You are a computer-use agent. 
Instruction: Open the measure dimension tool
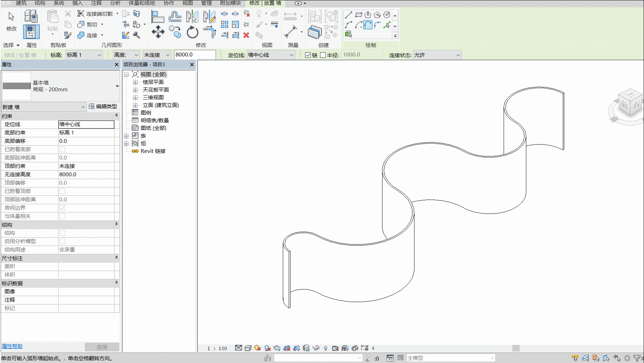point(290,32)
